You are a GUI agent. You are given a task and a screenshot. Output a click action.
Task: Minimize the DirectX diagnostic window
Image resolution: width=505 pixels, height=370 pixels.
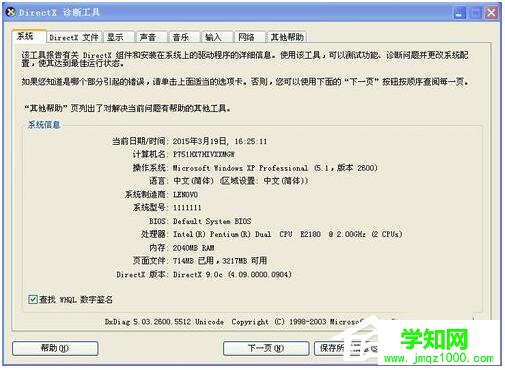click(x=460, y=13)
